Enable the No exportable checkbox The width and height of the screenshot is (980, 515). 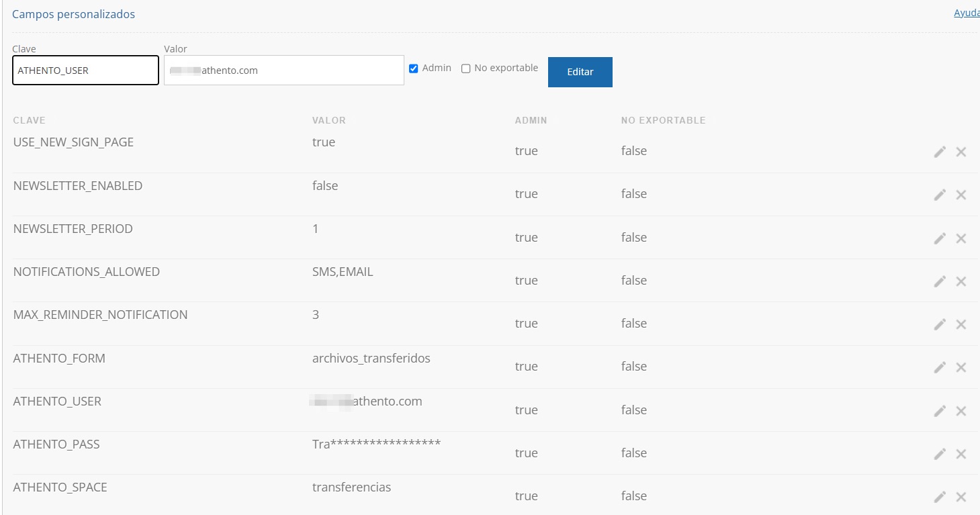point(465,68)
